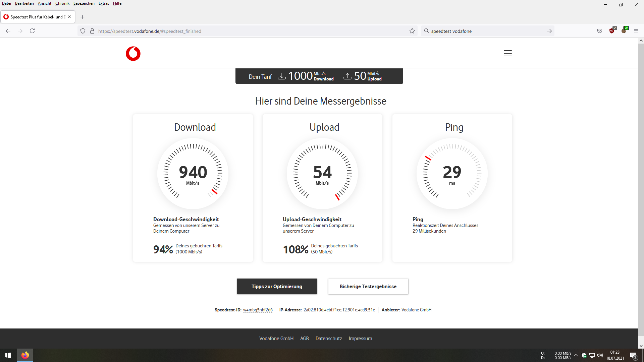Click the shield tracking protection icon
This screenshot has width=644, height=362.
(x=83, y=31)
